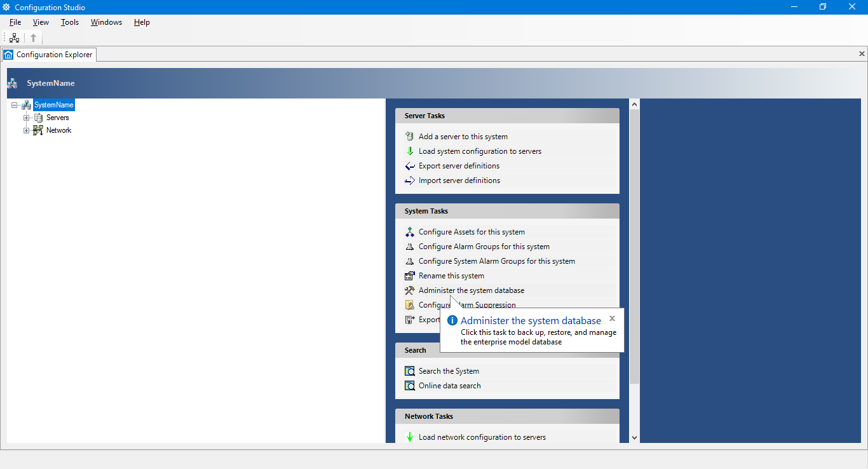Click the Add a server icon
This screenshot has height=469, width=868.
[410, 136]
